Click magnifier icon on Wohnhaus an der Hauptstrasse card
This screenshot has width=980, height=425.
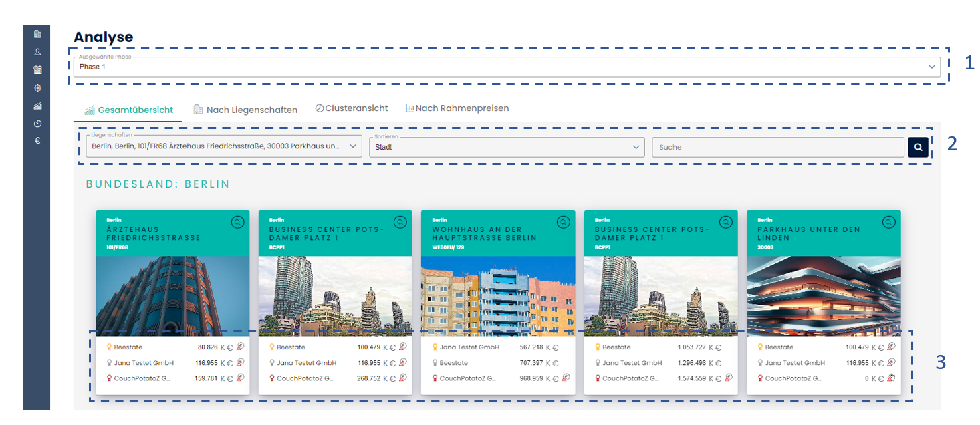pos(562,223)
